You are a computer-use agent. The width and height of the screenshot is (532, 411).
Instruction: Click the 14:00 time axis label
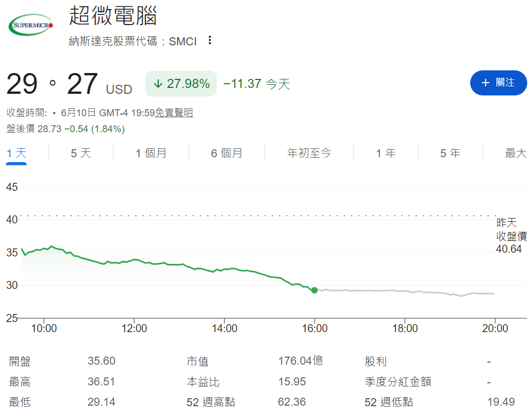(x=225, y=328)
